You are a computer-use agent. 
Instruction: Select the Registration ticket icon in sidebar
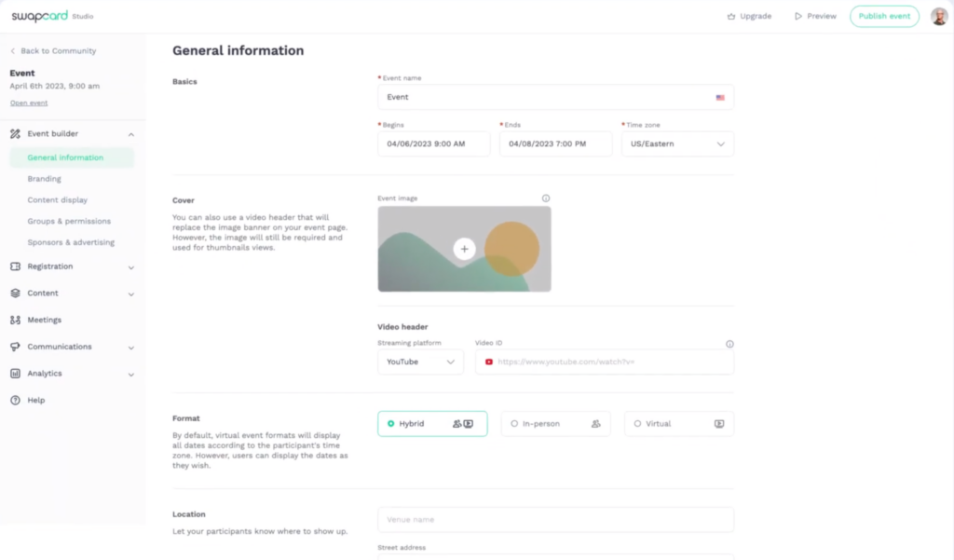pyautogui.click(x=15, y=267)
